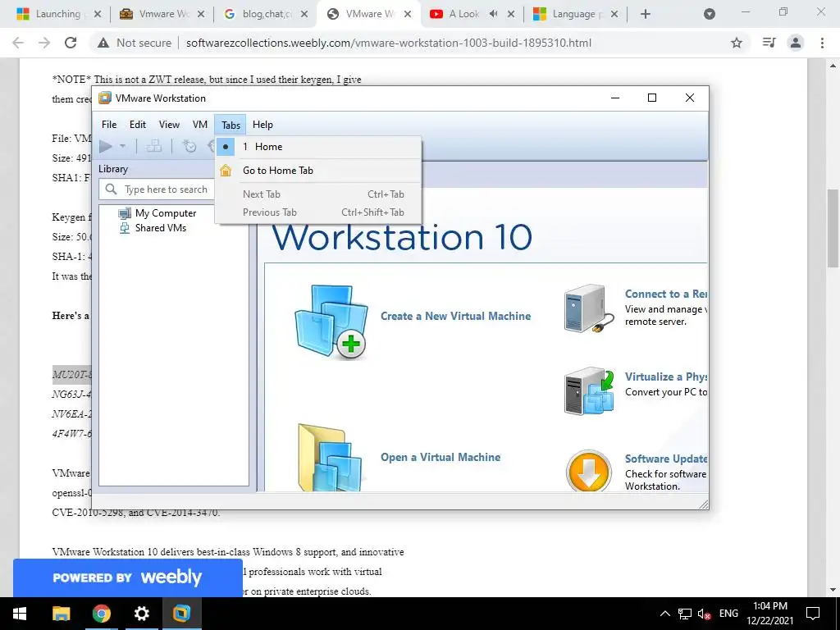Click Previous Tab menu entry
The image size is (840, 630).
tap(318, 212)
